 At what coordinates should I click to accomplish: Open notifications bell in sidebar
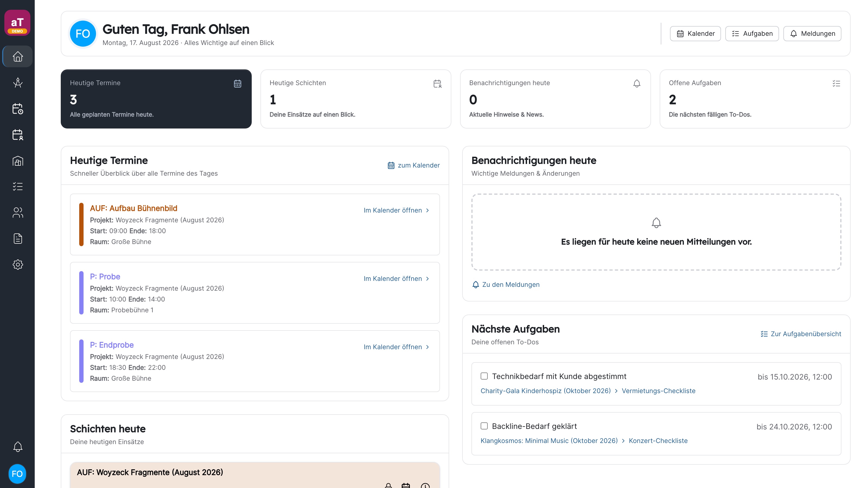point(18,447)
